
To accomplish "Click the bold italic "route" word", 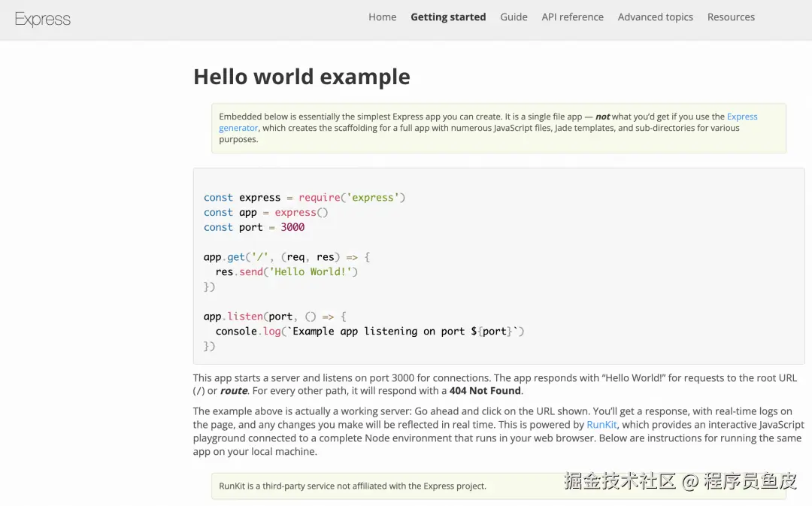I will 234,391.
